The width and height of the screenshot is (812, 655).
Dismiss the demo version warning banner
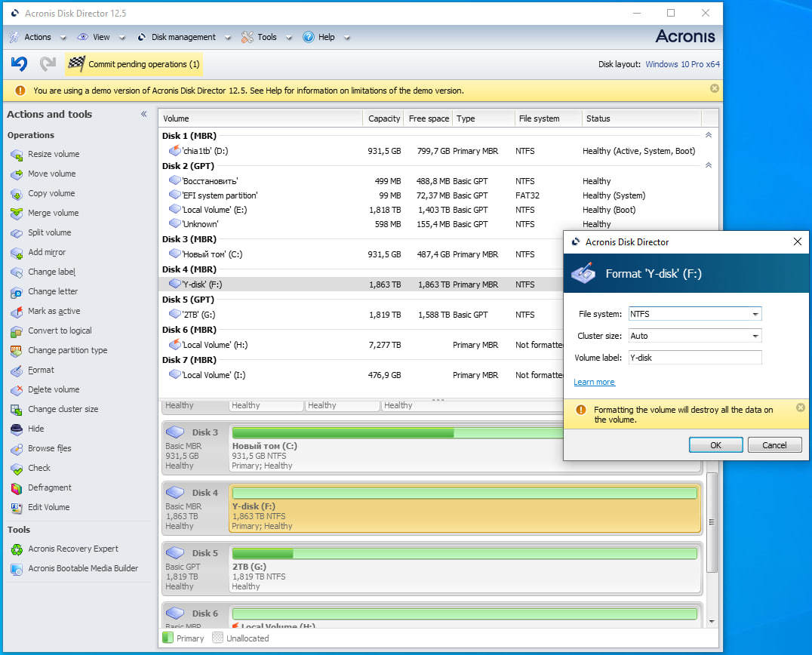(714, 88)
